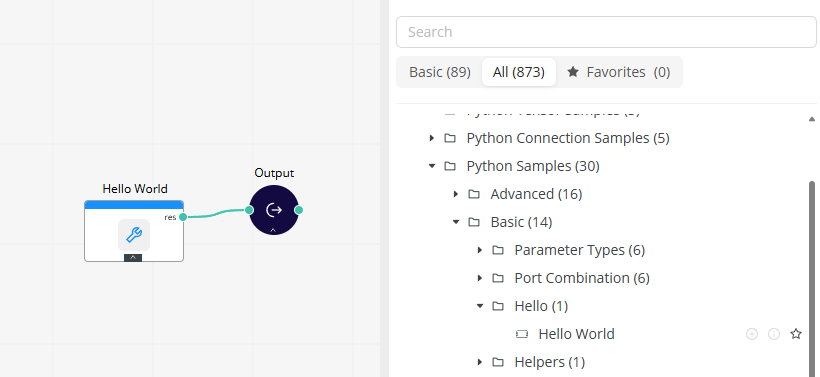
Task: Collapse the Python Samples folder
Action: (431, 166)
